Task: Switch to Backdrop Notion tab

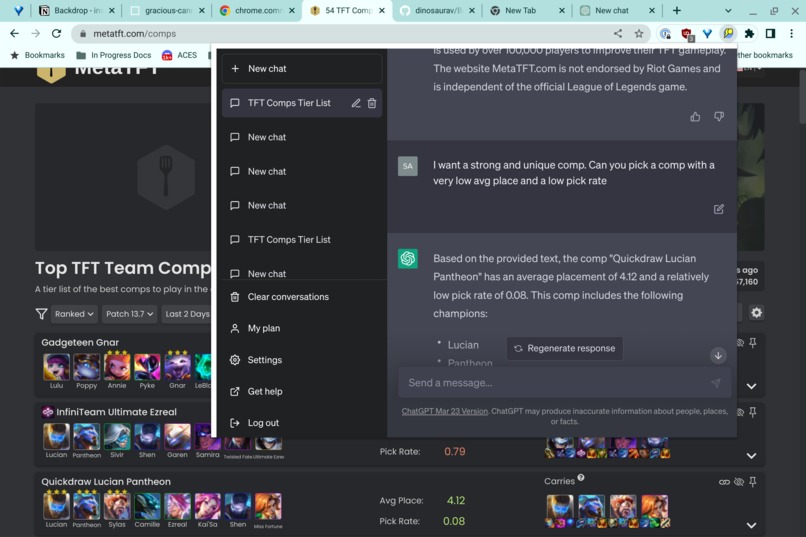Action: click(77, 10)
